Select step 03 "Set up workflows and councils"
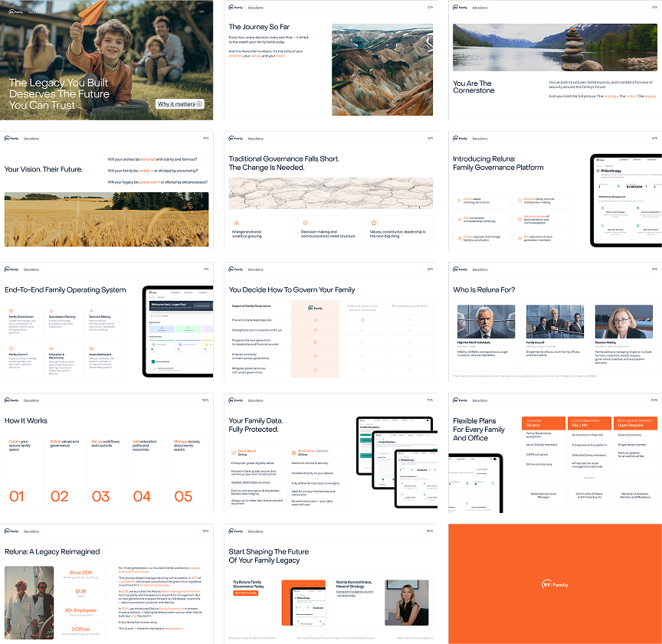662x644 pixels. coord(107,472)
